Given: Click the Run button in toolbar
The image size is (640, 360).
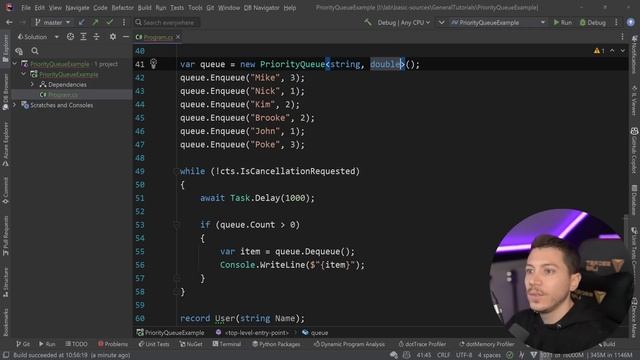Looking at the screenshot, I should click(x=562, y=22).
